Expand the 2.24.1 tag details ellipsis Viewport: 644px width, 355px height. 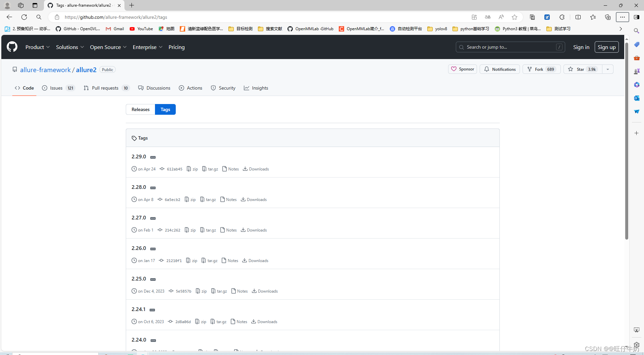[152, 310]
